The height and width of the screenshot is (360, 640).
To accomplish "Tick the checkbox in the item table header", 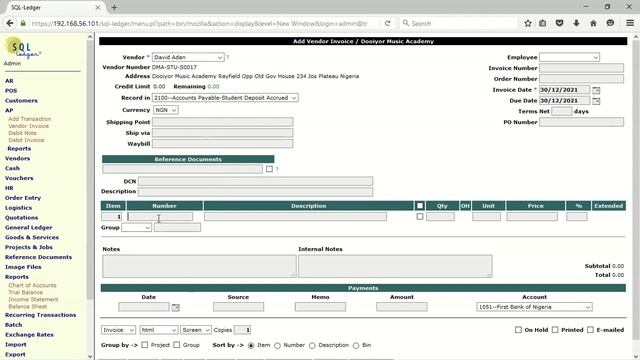I will pos(420,206).
